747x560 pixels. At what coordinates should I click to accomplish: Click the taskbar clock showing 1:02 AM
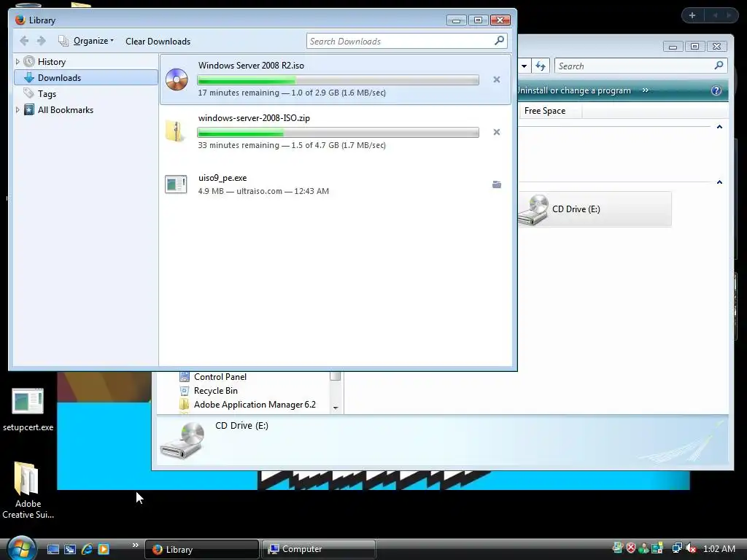tap(719, 548)
